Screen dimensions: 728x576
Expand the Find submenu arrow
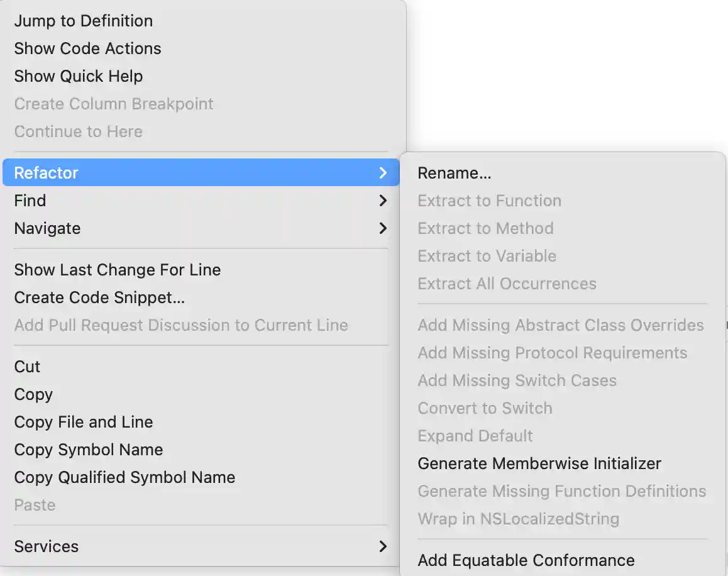pyautogui.click(x=383, y=201)
